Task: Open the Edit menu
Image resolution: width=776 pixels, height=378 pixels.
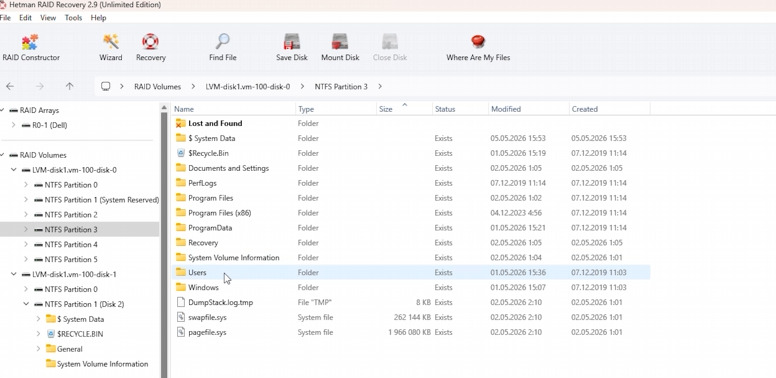Action: point(25,18)
